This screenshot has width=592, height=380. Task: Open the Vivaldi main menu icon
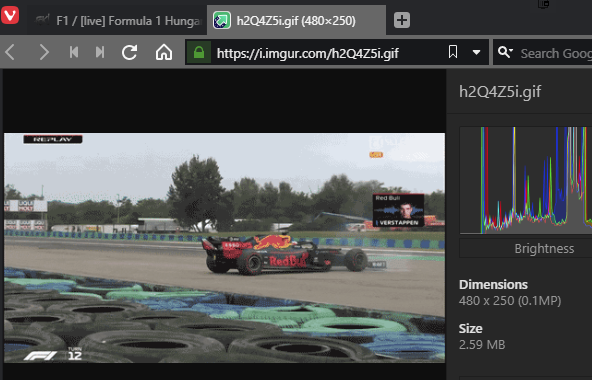pos(10,16)
